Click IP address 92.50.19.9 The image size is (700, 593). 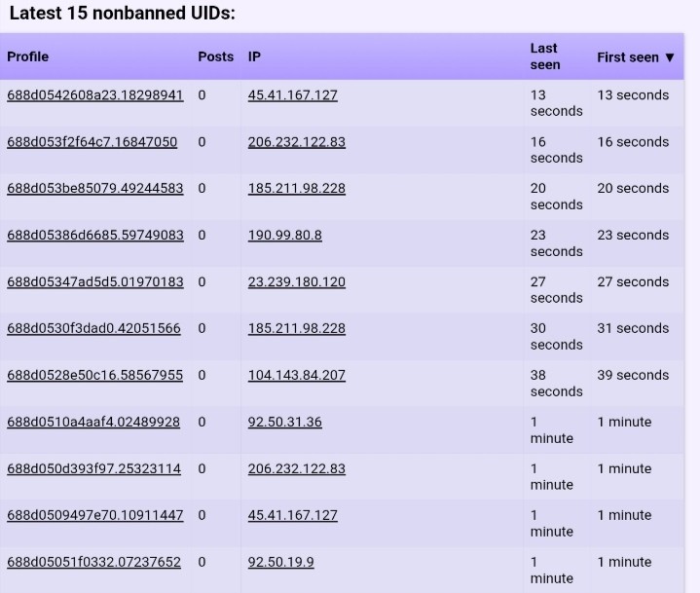pyautogui.click(x=280, y=563)
